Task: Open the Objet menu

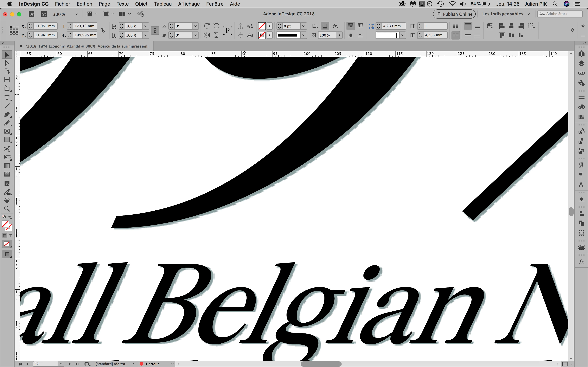Action: coord(141,4)
